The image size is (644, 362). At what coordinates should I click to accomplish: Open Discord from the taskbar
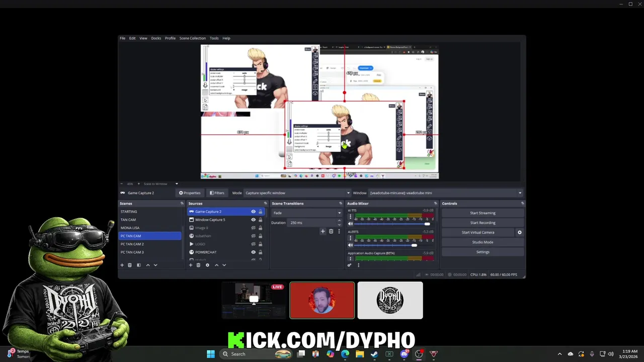pos(404,354)
